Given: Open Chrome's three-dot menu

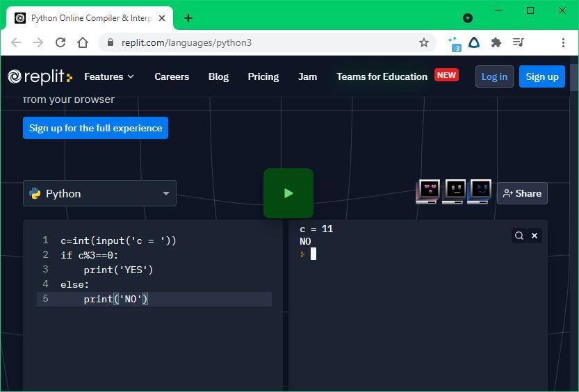Looking at the screenshot, I should (563, 42).
